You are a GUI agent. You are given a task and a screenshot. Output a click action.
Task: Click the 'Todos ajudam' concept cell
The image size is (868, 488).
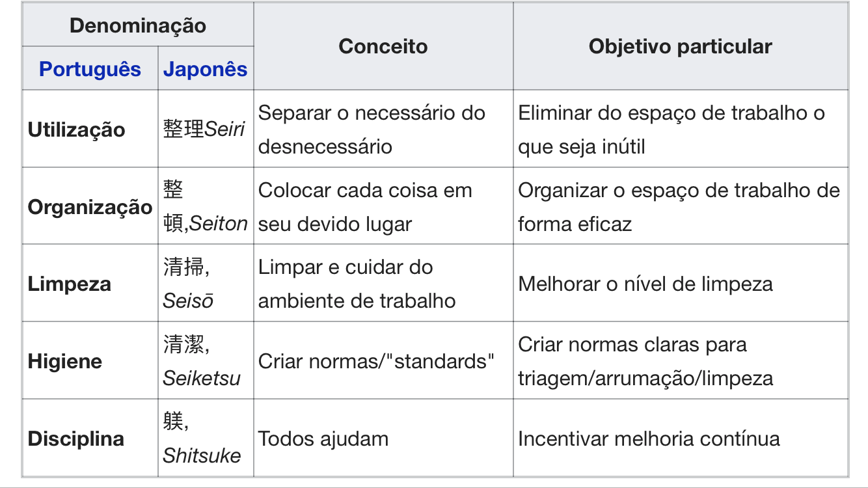point(383,438)
